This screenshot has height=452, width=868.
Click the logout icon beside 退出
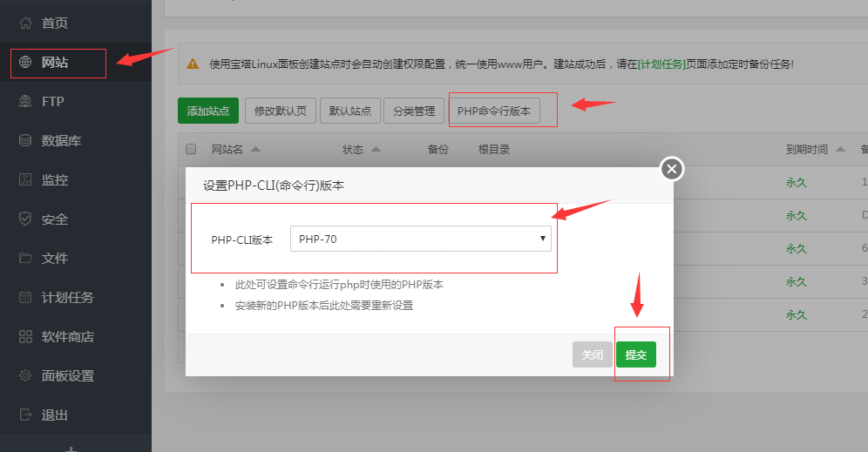click(x=25, y=415)
